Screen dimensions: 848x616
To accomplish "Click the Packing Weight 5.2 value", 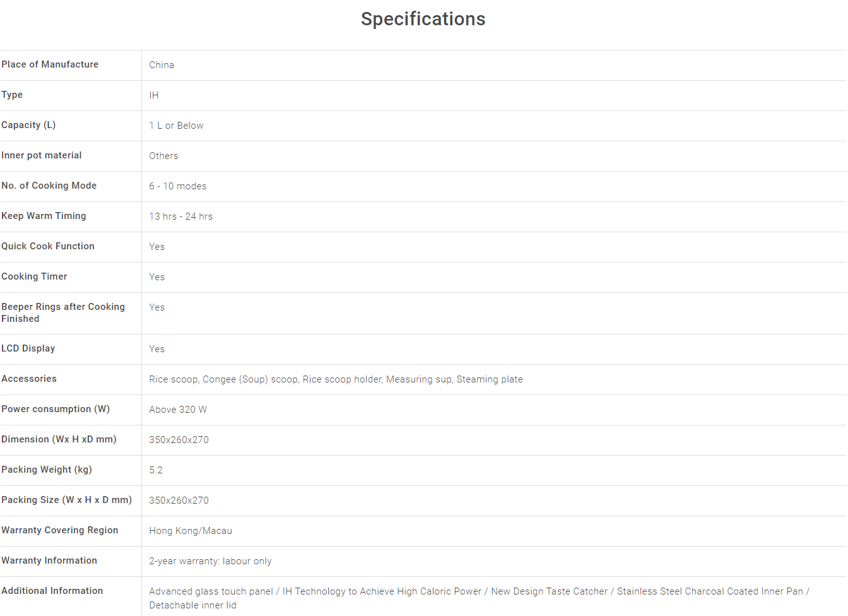I will point(156,470).
